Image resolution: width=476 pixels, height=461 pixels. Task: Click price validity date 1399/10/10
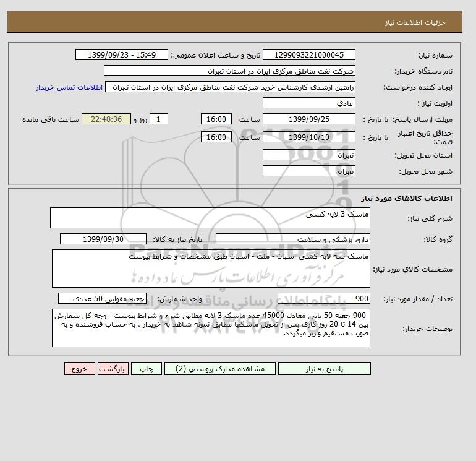[x=308, y=137]
